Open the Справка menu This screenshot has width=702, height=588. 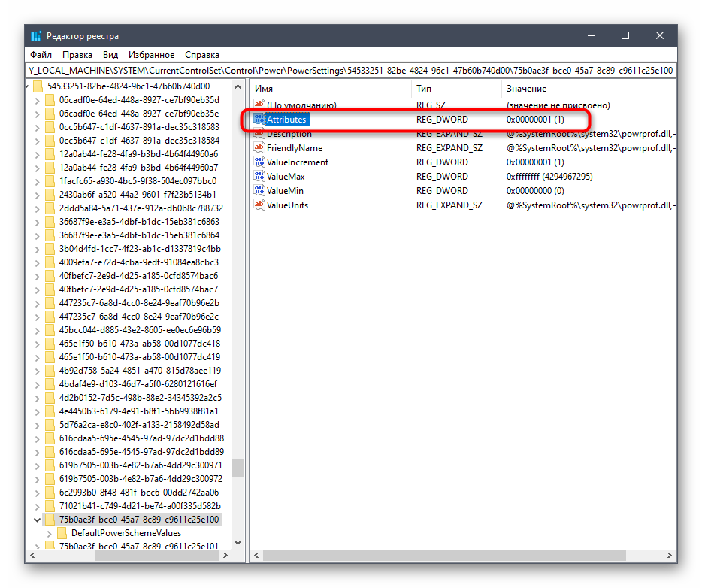(x=201, y=55)
